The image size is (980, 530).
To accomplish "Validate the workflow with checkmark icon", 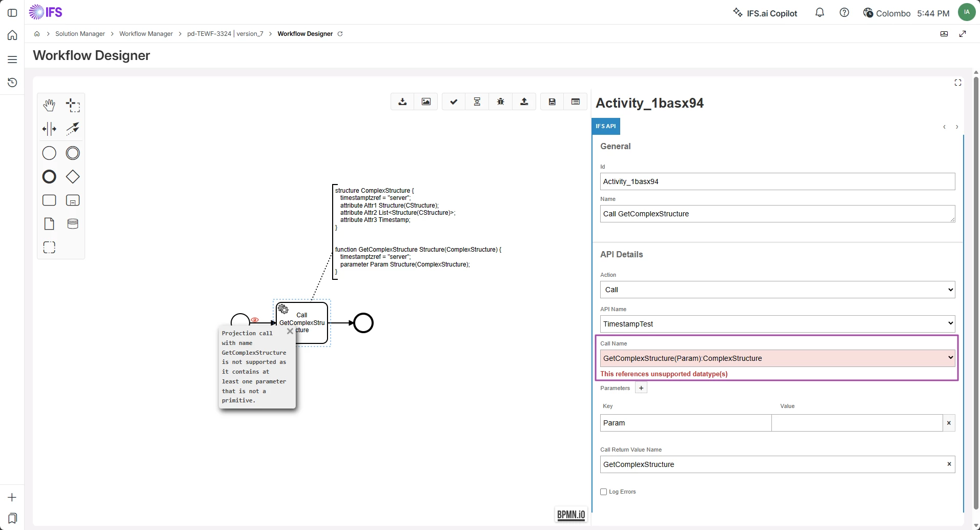I will coord(454,101).
